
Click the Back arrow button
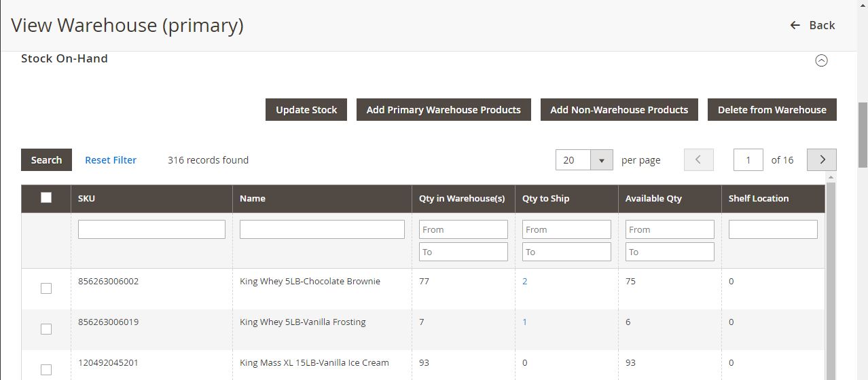coord(812,25)
